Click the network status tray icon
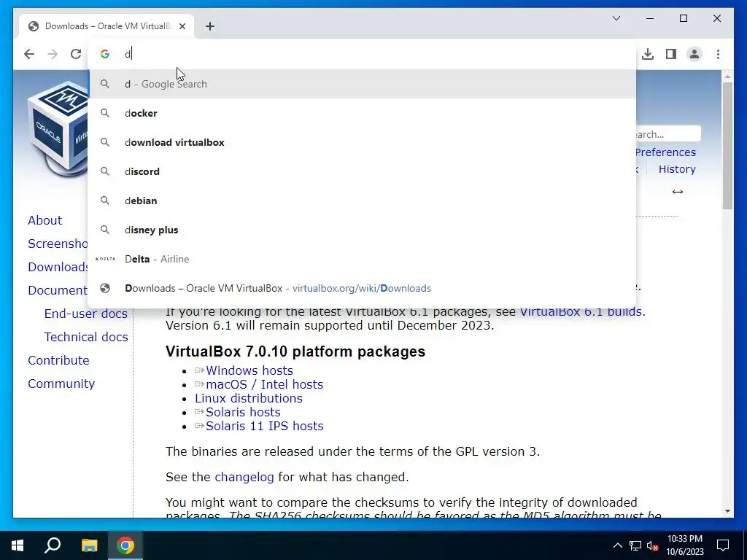The height and width of the screenshot is (560, 747). [635, 545]
